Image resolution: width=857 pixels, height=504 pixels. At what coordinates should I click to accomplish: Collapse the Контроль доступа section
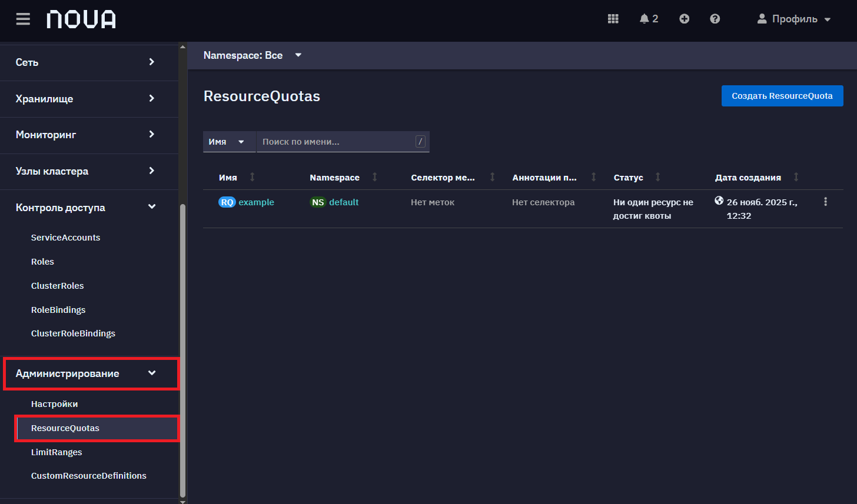[89, 208]
